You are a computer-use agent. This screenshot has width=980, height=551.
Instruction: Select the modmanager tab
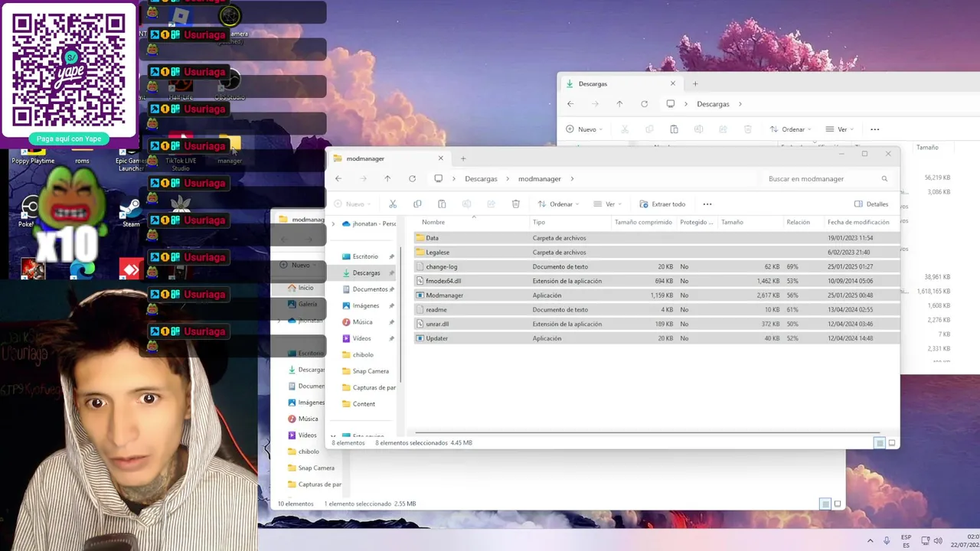[388, 158]
